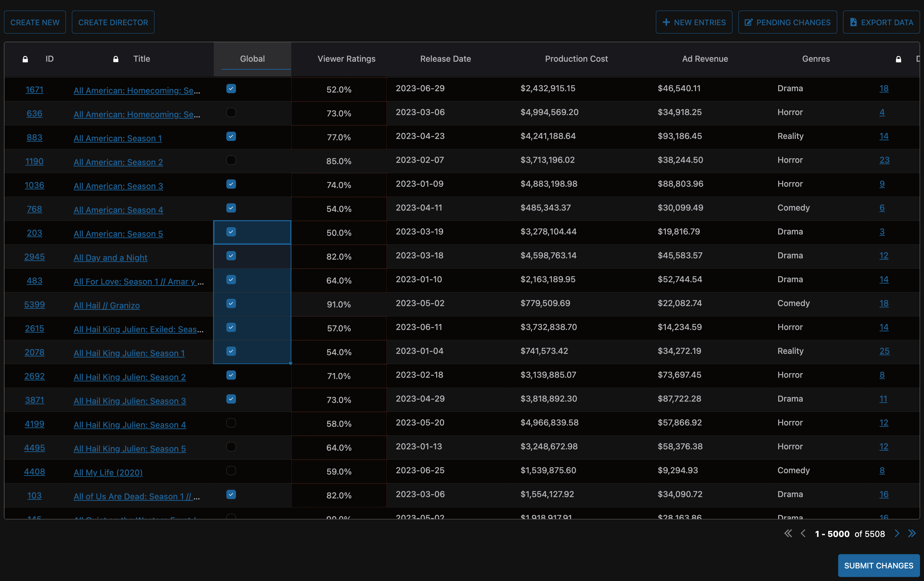Click the lock icon beside Title header
This screenshot has width=924, height=581.
pyautogui.click(x=115, y=59)
